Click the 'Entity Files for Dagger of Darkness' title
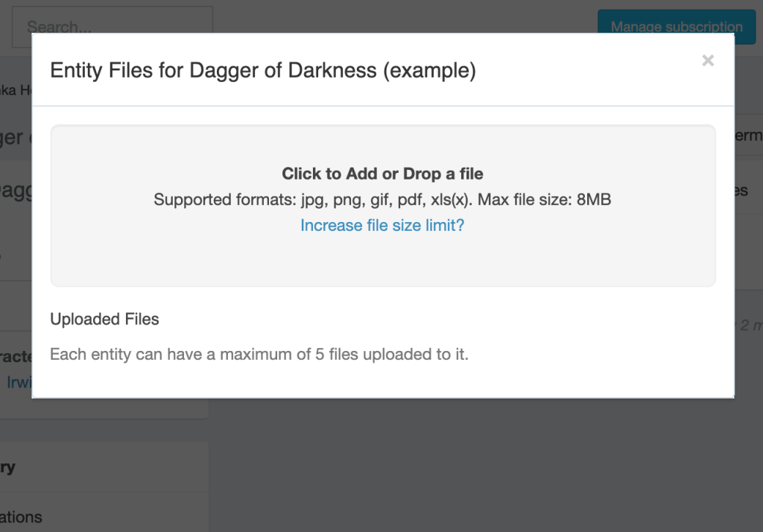 [x=262, y=71]
